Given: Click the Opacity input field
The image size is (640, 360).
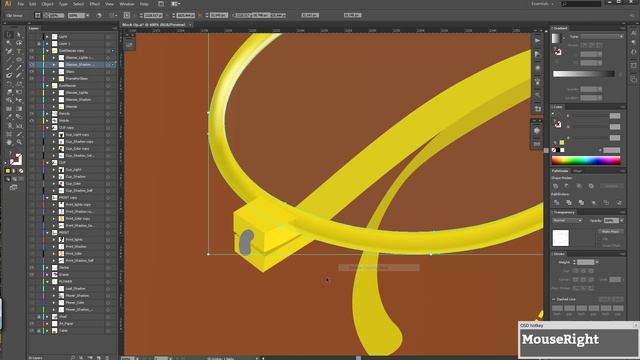Looking at the screenshot, I should pos(611,220).
